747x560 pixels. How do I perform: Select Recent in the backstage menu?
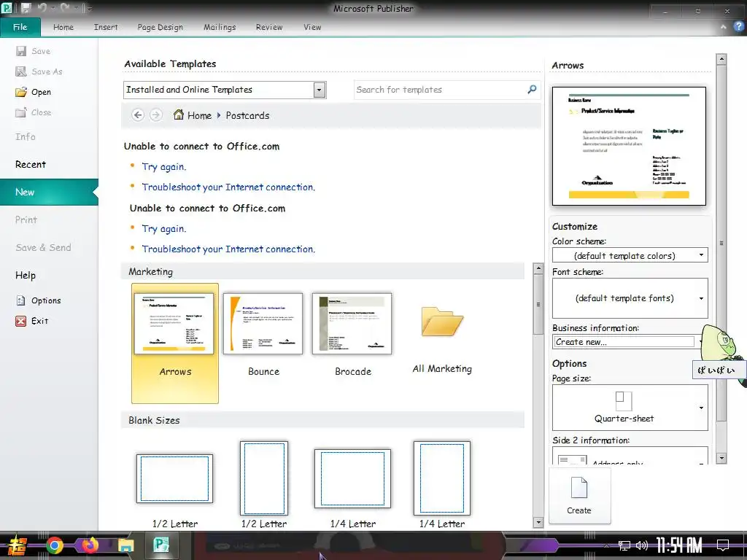[x=31, y=164]
